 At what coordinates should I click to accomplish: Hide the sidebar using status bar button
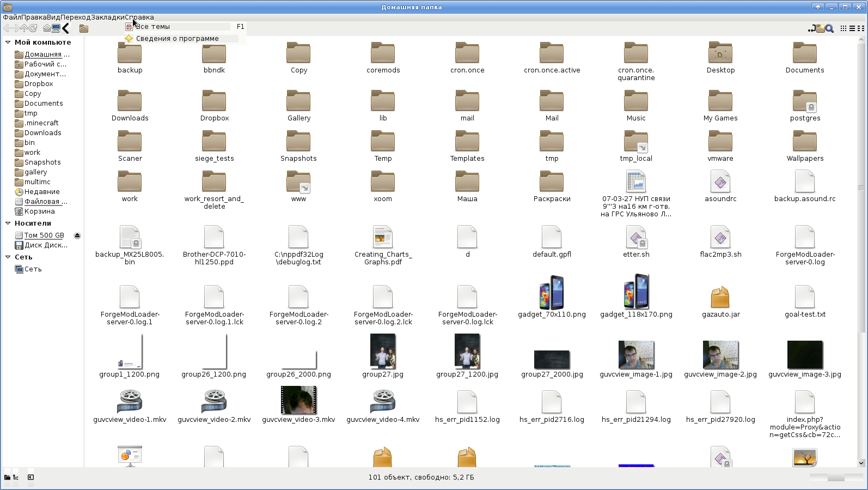tap(30, 477)
